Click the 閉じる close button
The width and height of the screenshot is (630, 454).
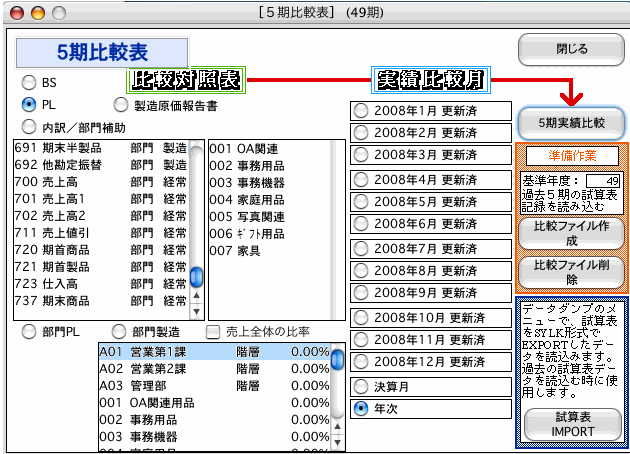pos(570,48)
